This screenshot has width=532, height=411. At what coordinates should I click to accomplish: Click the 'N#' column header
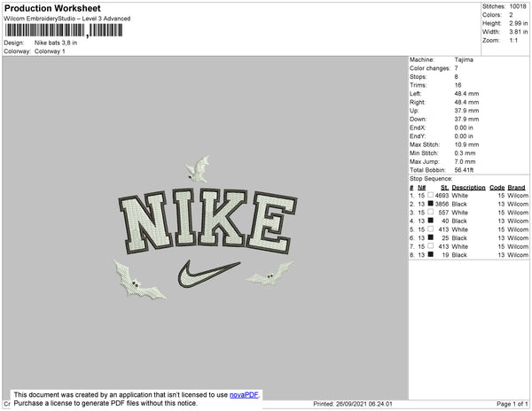(x=421, y=188)
